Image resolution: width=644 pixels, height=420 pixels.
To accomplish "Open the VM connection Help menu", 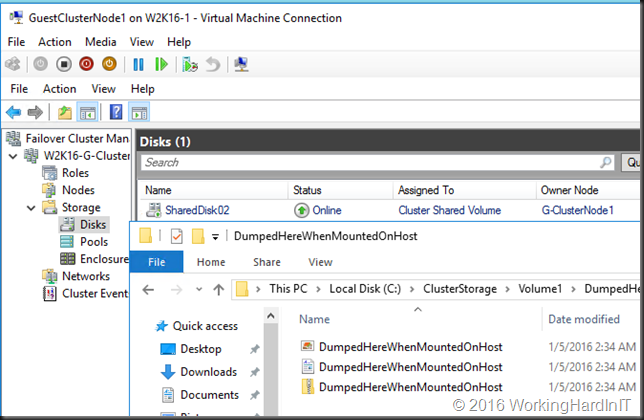I will point(179,42).
